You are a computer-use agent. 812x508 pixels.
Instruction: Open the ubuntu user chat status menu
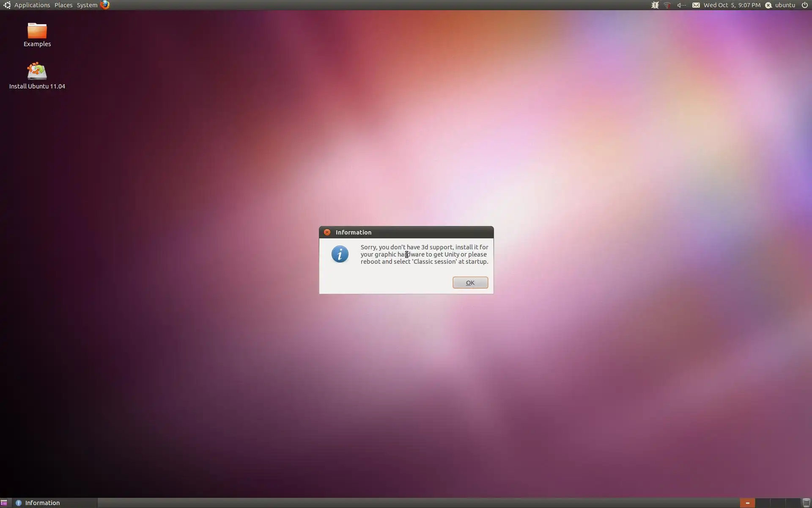pyautogui.click(x=781, y=5)
